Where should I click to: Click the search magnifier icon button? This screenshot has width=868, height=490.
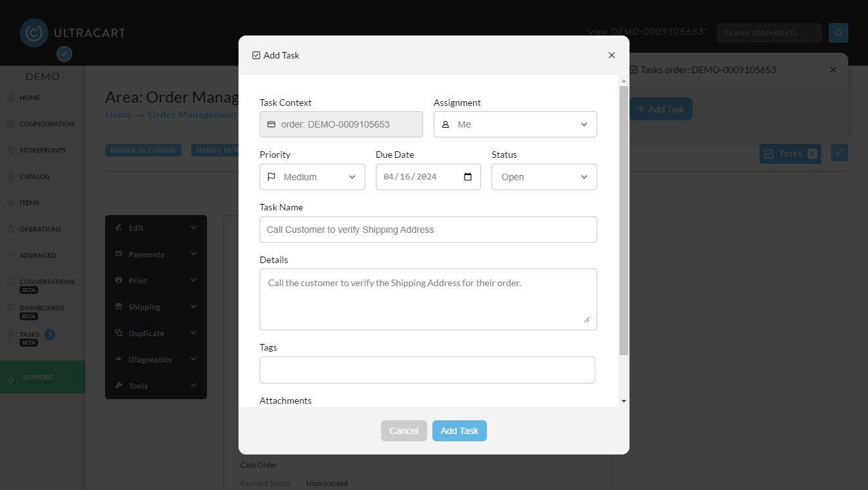pos(838,33)
